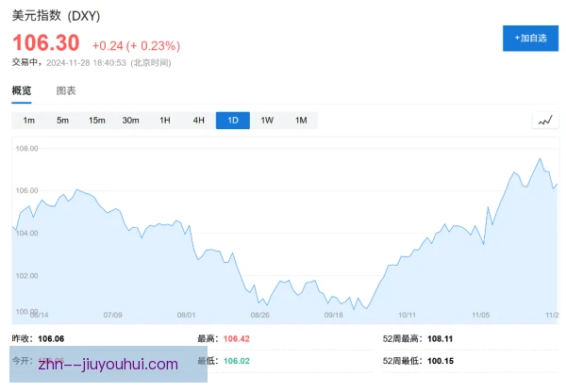
Task: Click the timestamp 2024-11-28 18:40:53
Action: coord(86,63)
